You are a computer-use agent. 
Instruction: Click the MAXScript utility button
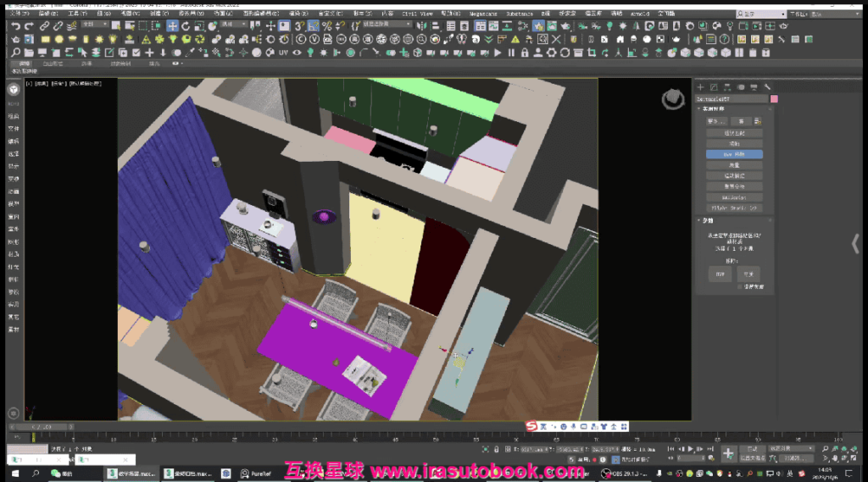pyautogui.click(x=734, y=197)
